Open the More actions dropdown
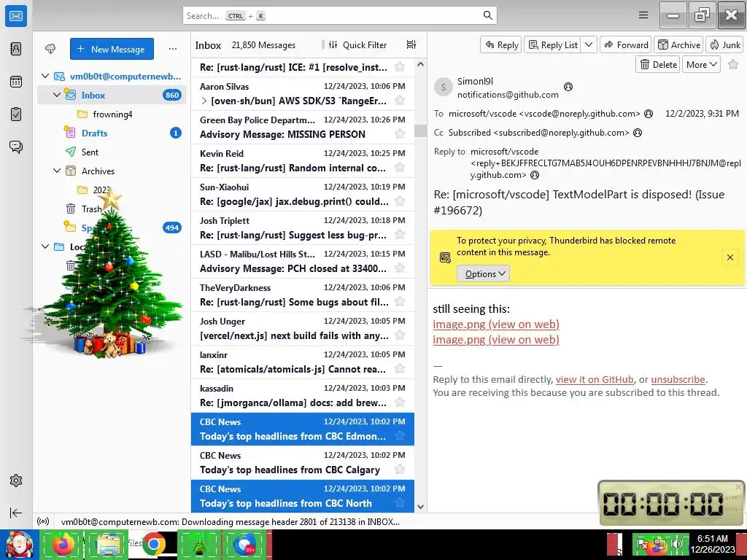This screenshot has width=747, height=560. [x=701, y=64]
